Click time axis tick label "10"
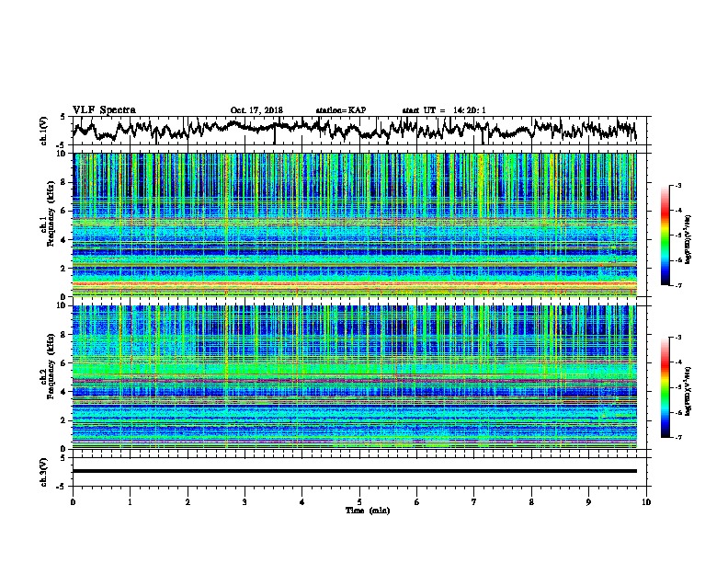Screen dimensions: 728x563 click(x=646, y=502)
